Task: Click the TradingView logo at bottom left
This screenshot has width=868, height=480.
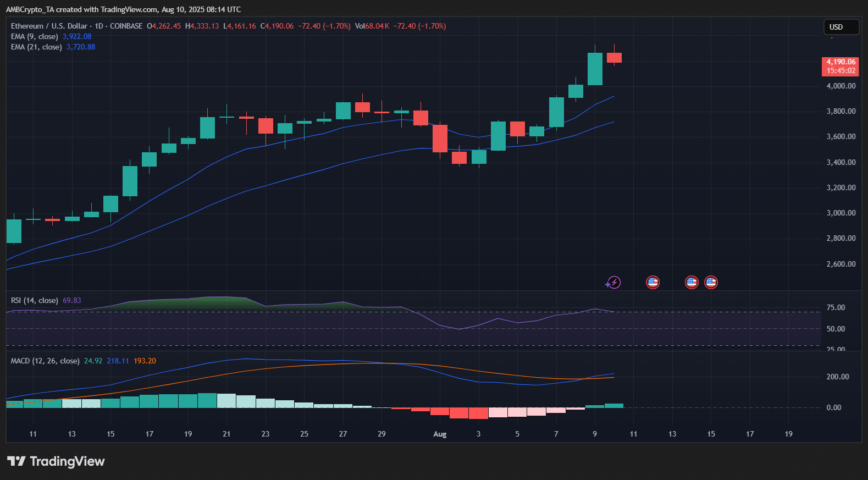Action: 56,461
